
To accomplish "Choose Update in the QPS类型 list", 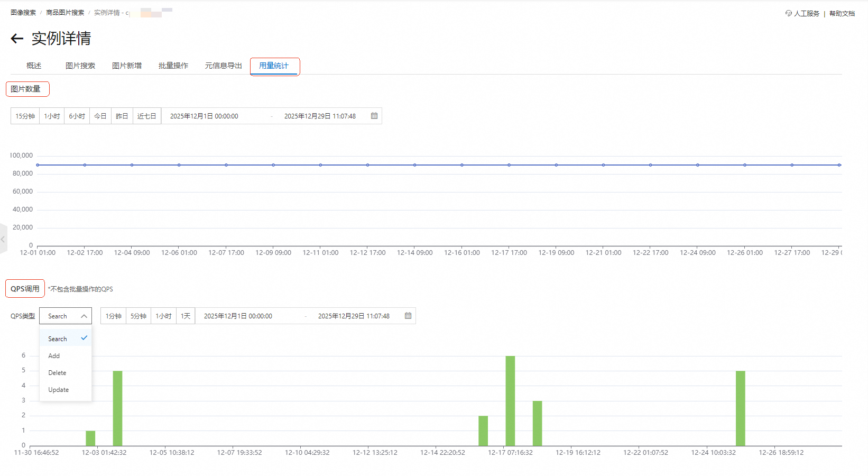I will [x=66, y=390].
